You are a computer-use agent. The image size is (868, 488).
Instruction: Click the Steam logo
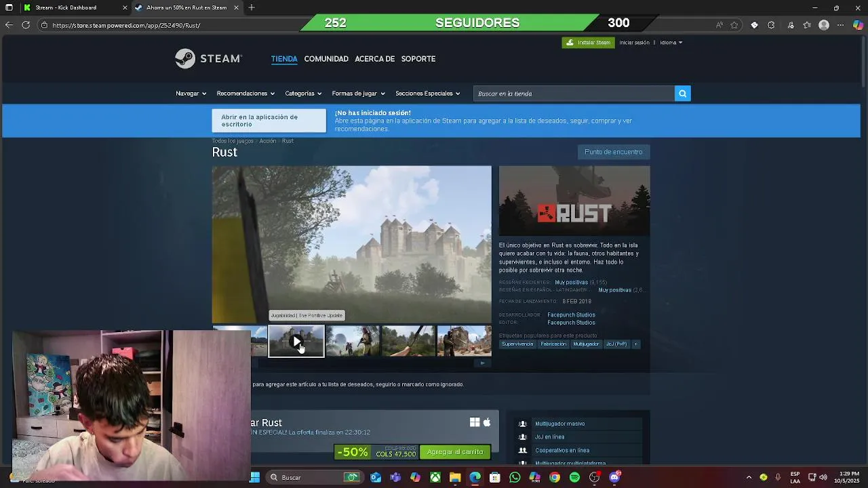click(208, 58)
